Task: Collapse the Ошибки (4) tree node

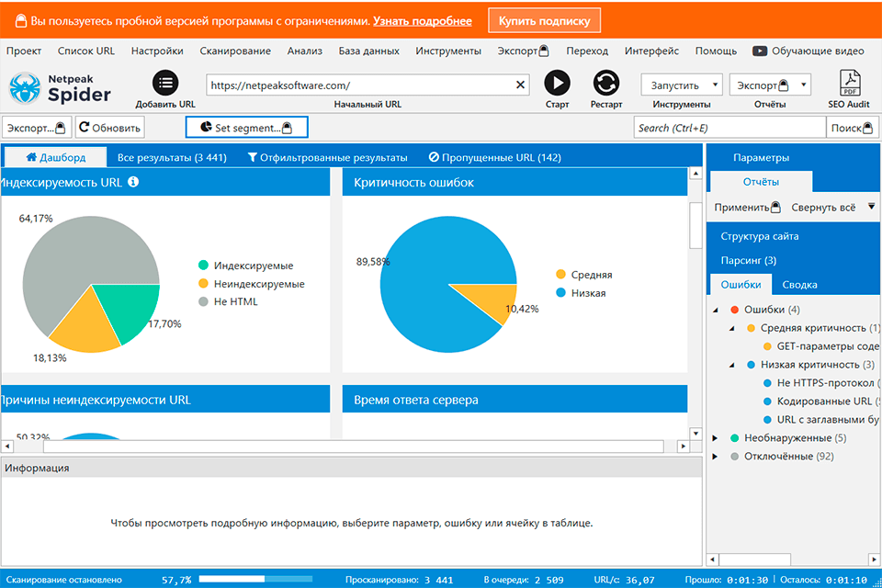Action: click(x=716, y=310)
